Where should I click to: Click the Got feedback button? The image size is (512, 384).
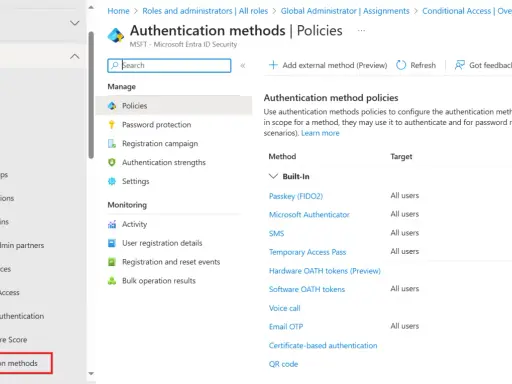pos(483,65)
